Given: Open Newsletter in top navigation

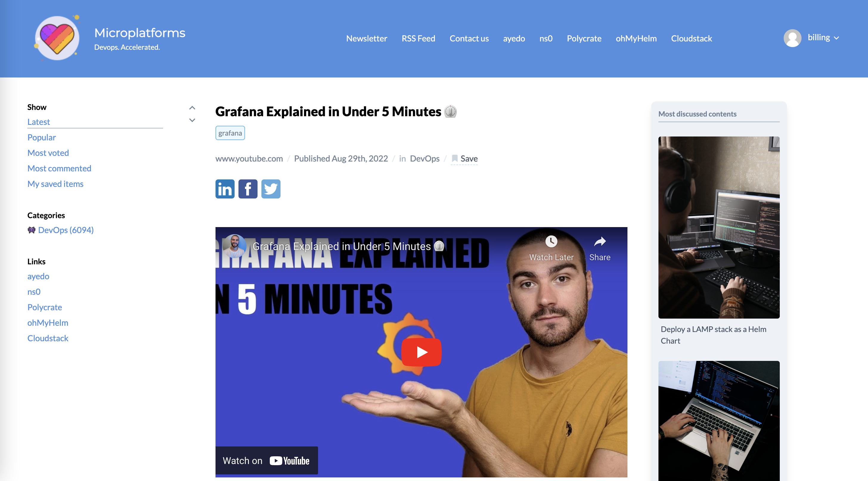Looking at the screenshot, I should pyautogui.click(x=367, y=38).
